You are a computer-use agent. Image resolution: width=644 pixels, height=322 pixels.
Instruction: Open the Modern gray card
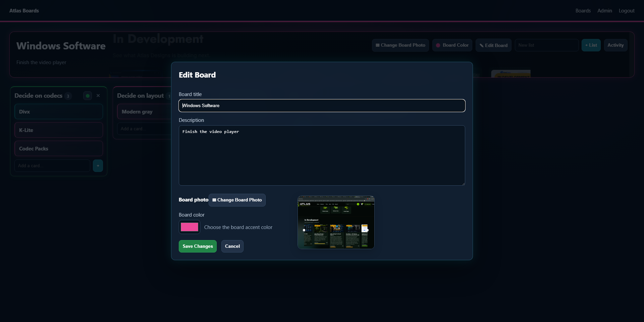[x=144, y=111]
